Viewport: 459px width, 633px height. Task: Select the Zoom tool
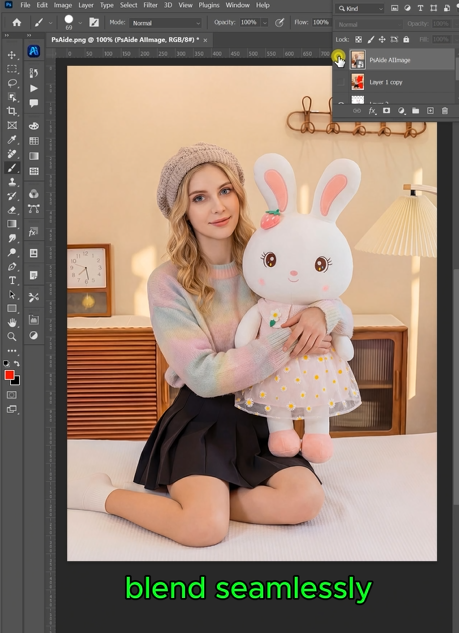[12, 336]
